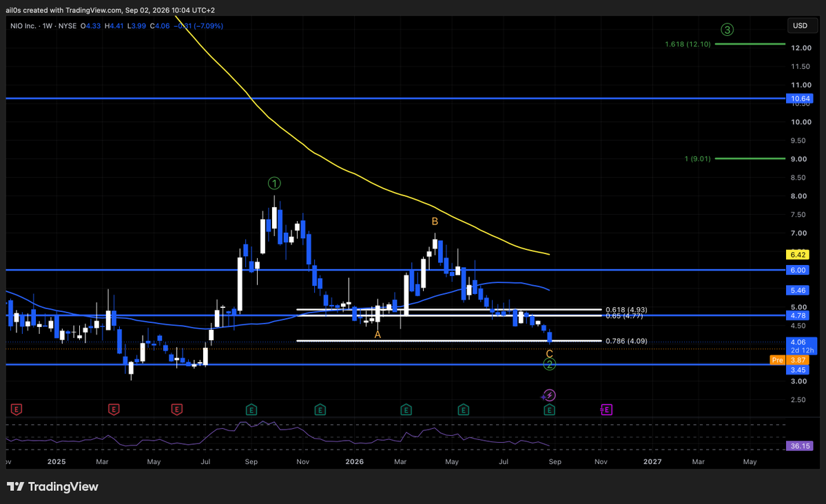Click the green earnings marker below the lightning icon
This screenshot has height=504, width=826.
click(x=550, y=409)
